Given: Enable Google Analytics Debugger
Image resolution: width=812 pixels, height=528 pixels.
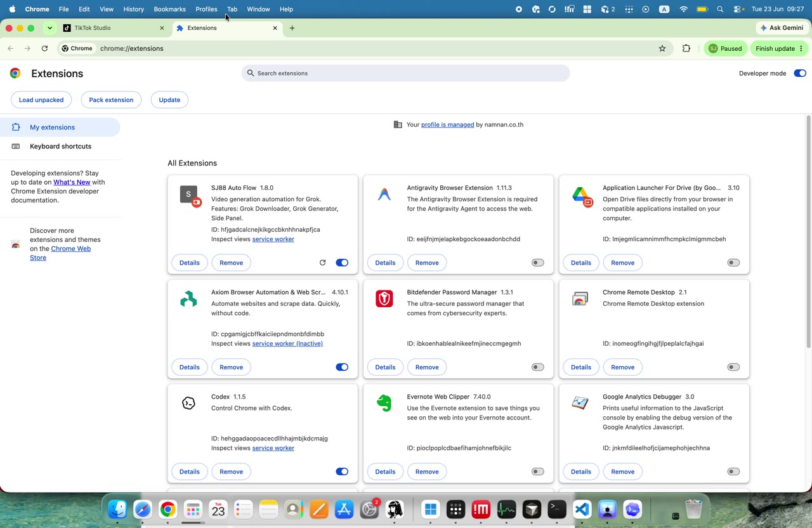Looking at the screenshot, I should tap(733, 472).
